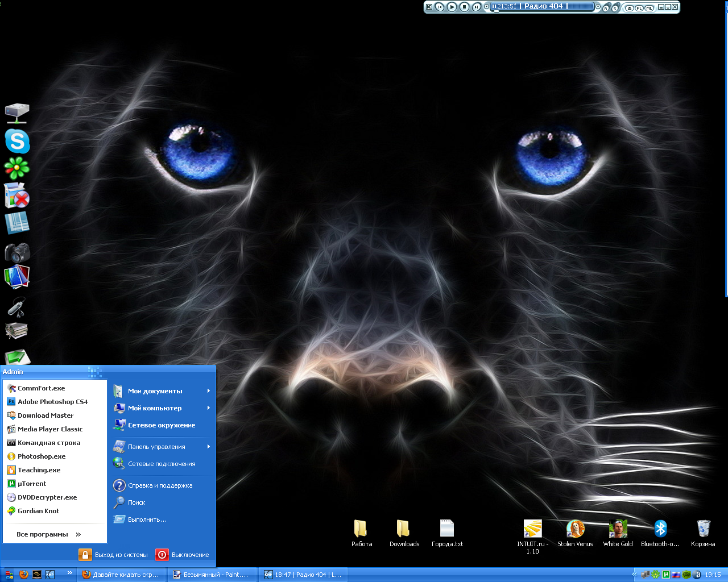
Task: Expand Мои документы submenu arrow
Action: 209,391
